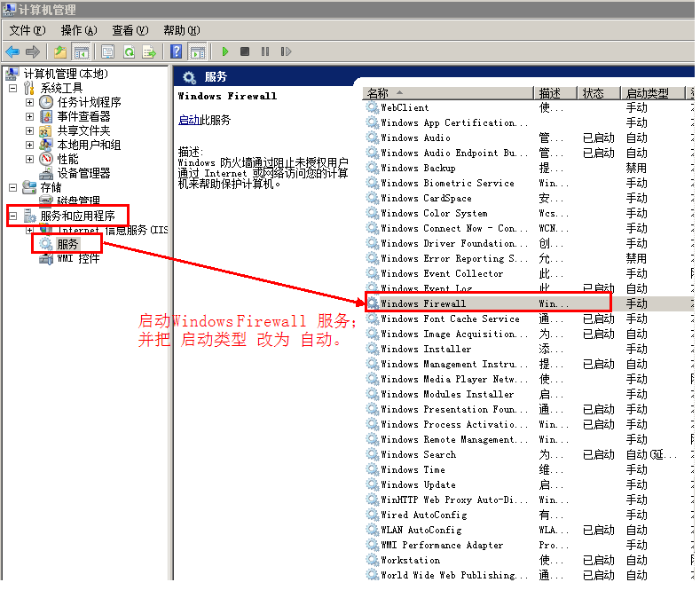Open the 操作(A) menu
The width and height of the screenshot is (700, 598).
[78, 30]
